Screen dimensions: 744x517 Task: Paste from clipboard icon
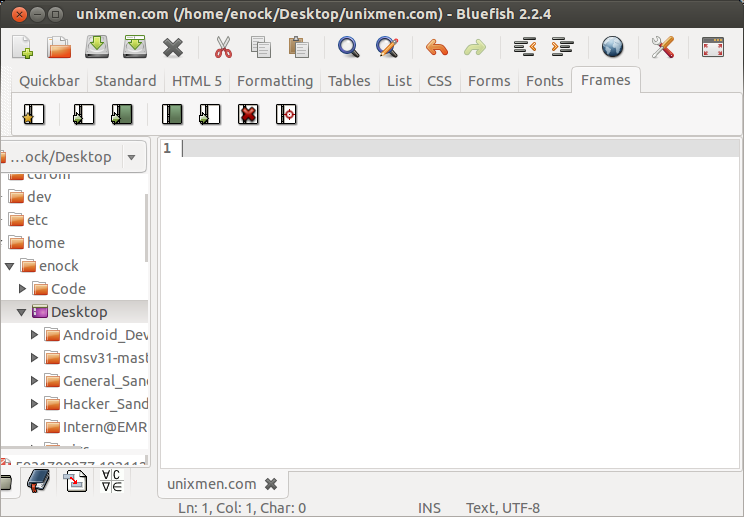pyautogui.click(x=299, y=47)
